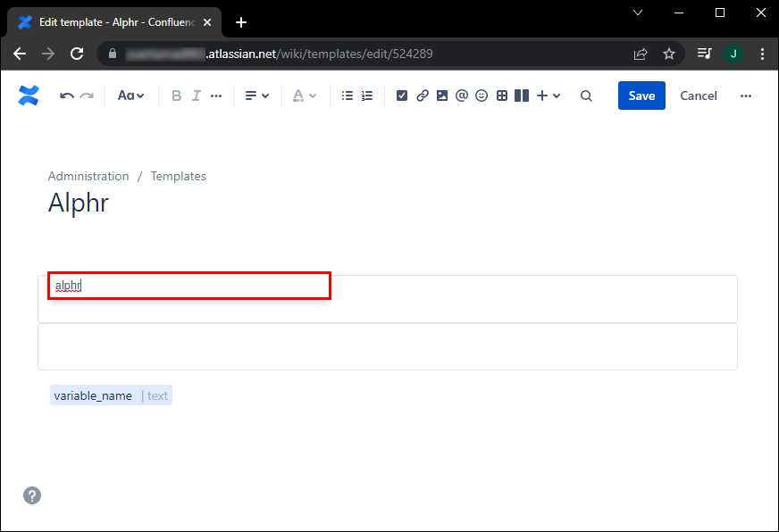Toggle bold formatting

pos(176,96)
